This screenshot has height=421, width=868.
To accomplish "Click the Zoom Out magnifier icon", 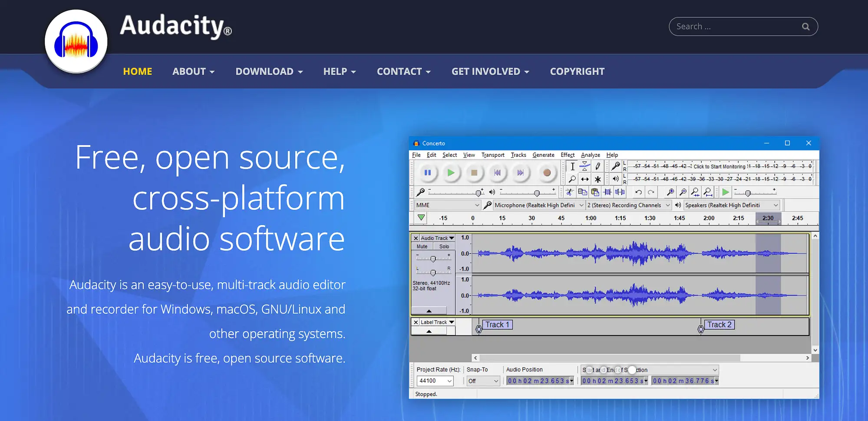I will click(683, 192).
